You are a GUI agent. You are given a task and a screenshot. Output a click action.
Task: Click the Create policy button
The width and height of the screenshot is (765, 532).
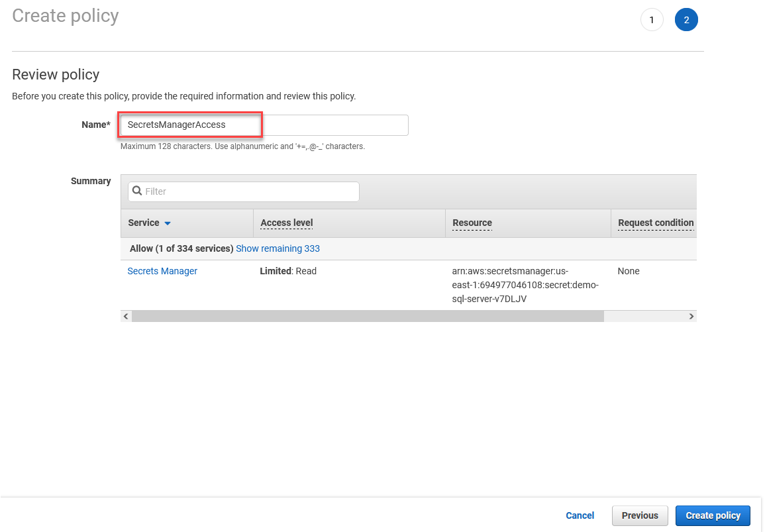pyautogui.click(x=712, y=515)
